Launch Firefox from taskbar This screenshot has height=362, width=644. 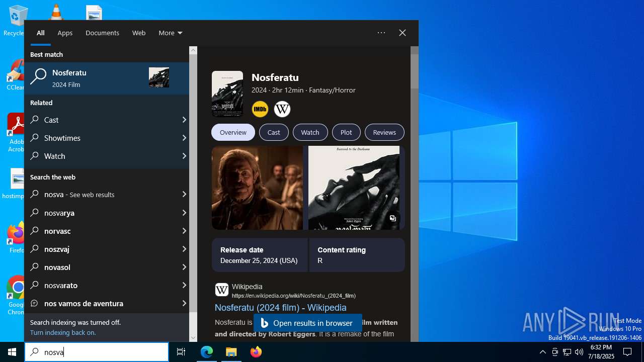(x=256, y=352)
